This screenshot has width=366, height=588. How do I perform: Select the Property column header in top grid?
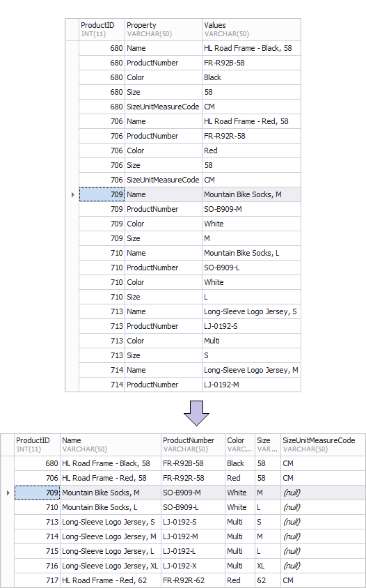tap(164, 30)
